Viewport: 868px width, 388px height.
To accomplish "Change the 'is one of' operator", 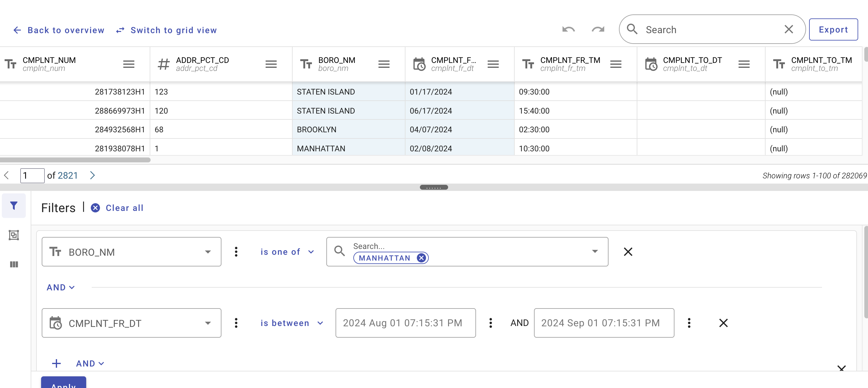I will click(287, 252).
